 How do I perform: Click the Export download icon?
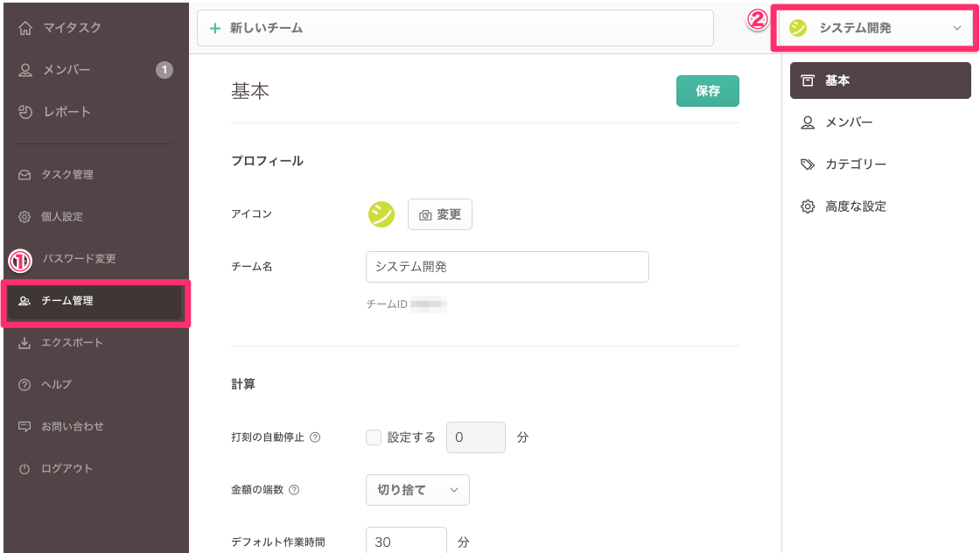click(x=24, y=343)
